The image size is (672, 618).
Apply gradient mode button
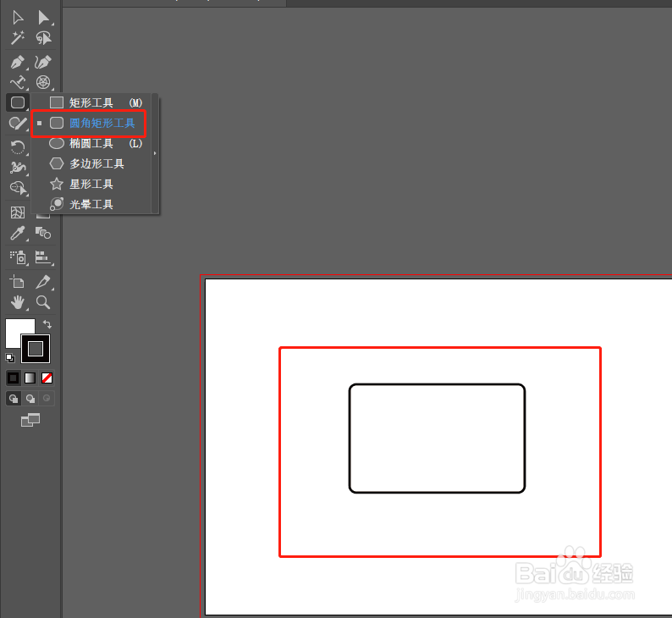pyautogui.click(x=30, y=378)
